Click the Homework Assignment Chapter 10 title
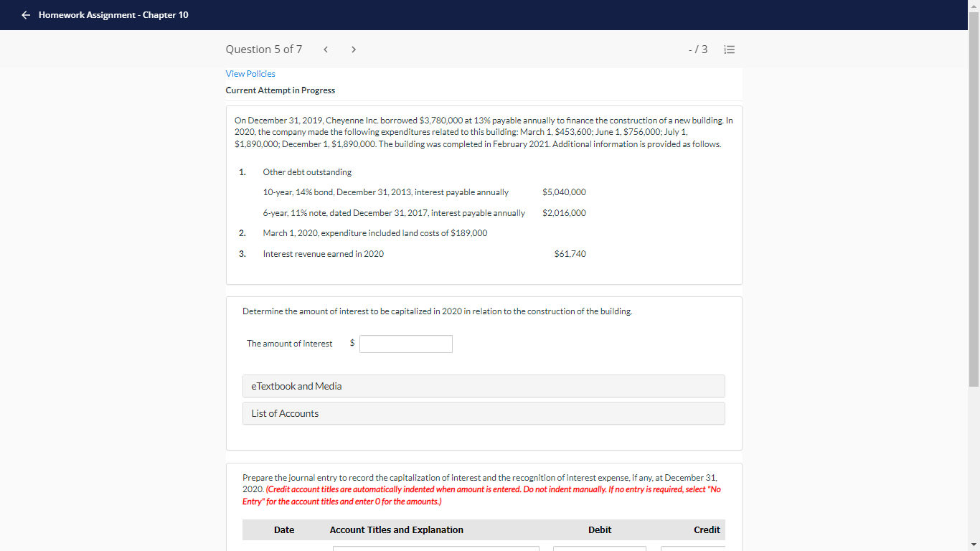This screenshot has width=980, height=551. [114, 14]
